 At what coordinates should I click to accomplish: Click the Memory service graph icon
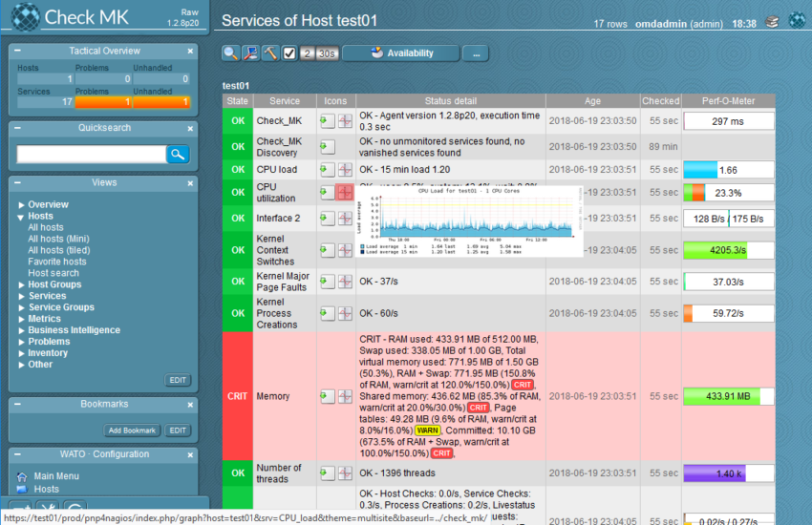tap(345, 396)
